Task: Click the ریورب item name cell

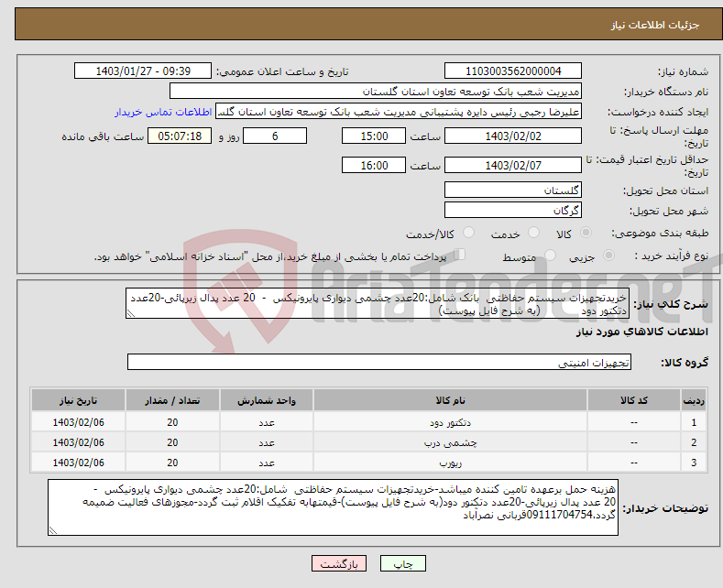Action: pos(450,463)
